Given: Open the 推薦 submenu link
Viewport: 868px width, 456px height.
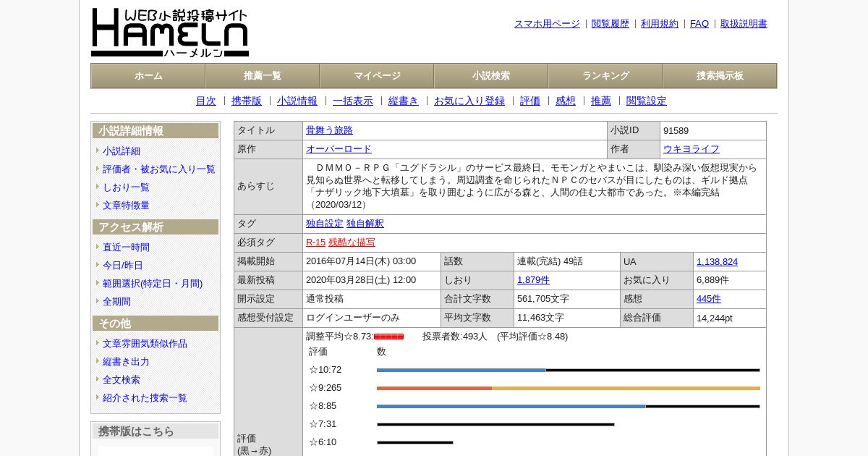Looking at the screenshot, I should 601,101.
